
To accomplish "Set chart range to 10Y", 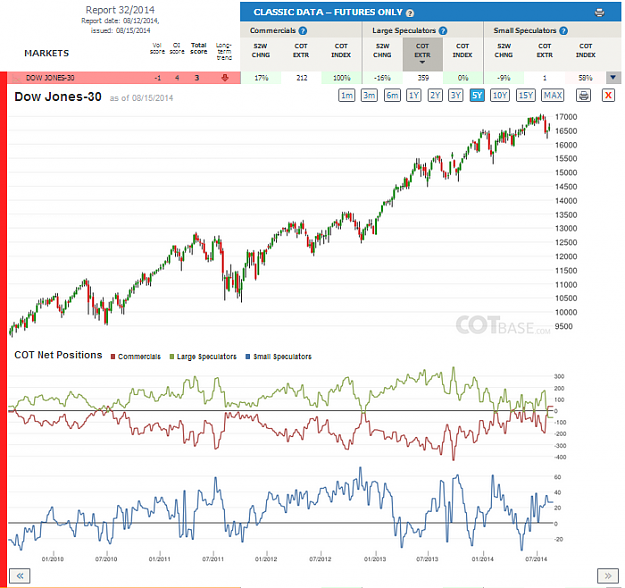I will tap(500, 95).
